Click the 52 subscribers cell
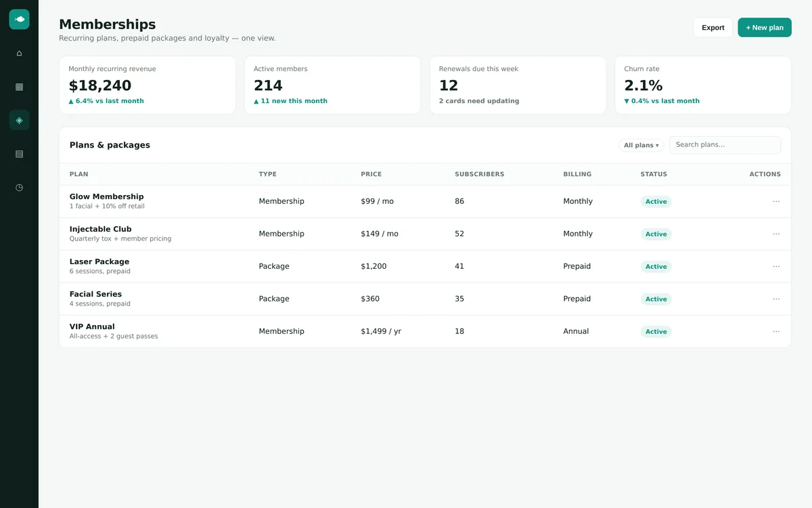The width and height of the screenshot is (812, 508). pyautogui.click(x=459, y=234)
